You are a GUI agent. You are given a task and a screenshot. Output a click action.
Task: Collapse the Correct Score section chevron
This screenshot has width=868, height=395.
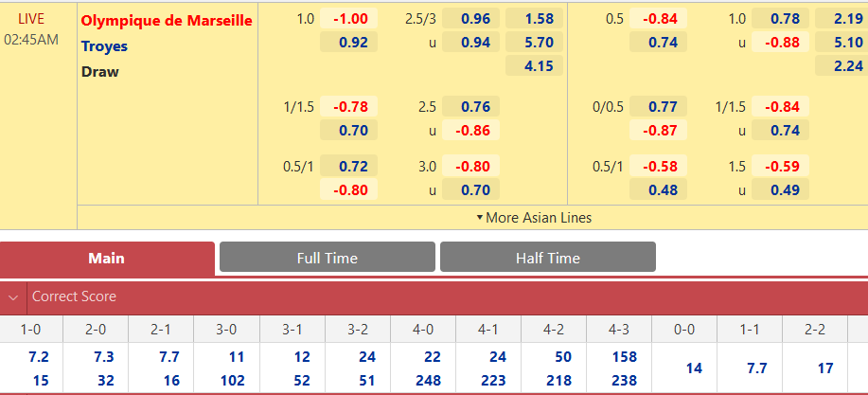pos(12,296)
